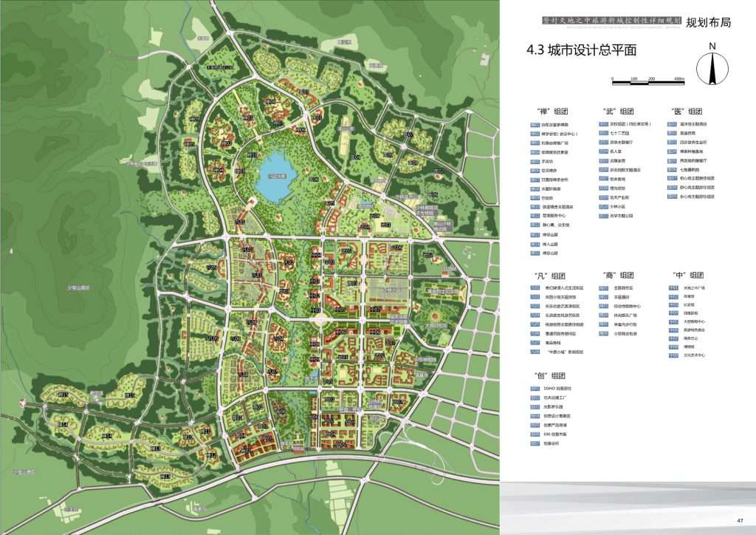Click the map scale bar
This screenshot has height=535, width=756.
coord(648,78)
